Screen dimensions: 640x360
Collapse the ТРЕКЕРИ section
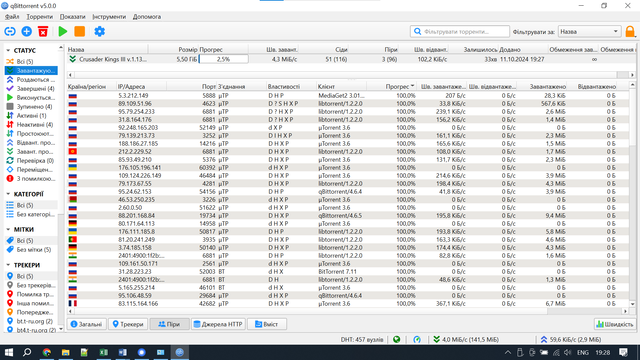(8, 265)
